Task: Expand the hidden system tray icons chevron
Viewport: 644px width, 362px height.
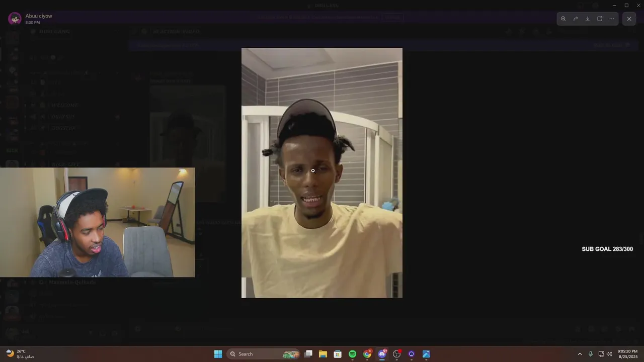Action: (x=580, y=354)
